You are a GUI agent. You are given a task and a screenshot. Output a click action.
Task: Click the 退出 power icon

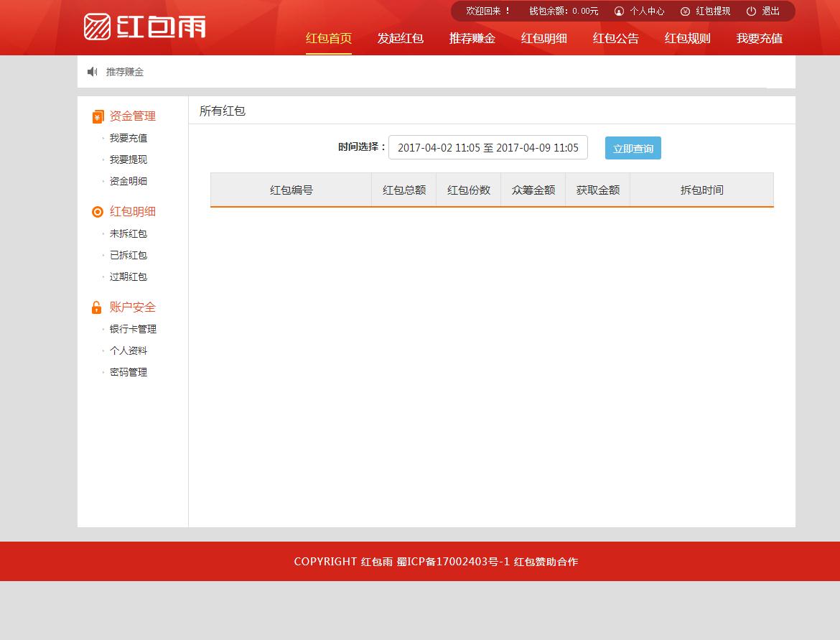(x=751, y=11)
